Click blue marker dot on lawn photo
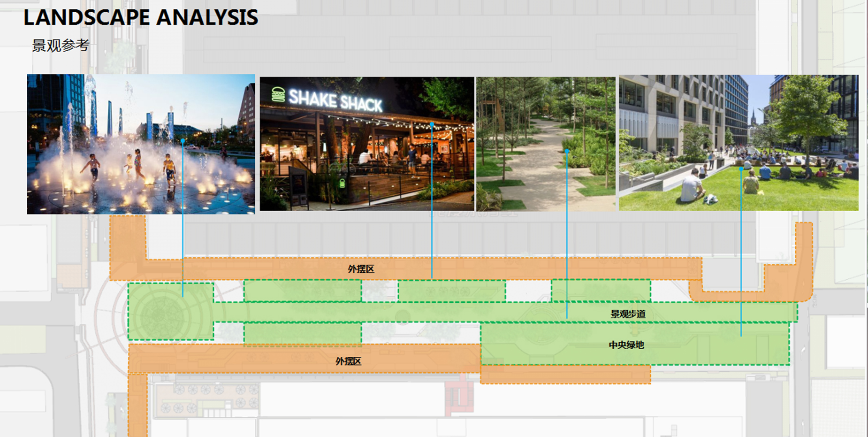 coord(741,169)
